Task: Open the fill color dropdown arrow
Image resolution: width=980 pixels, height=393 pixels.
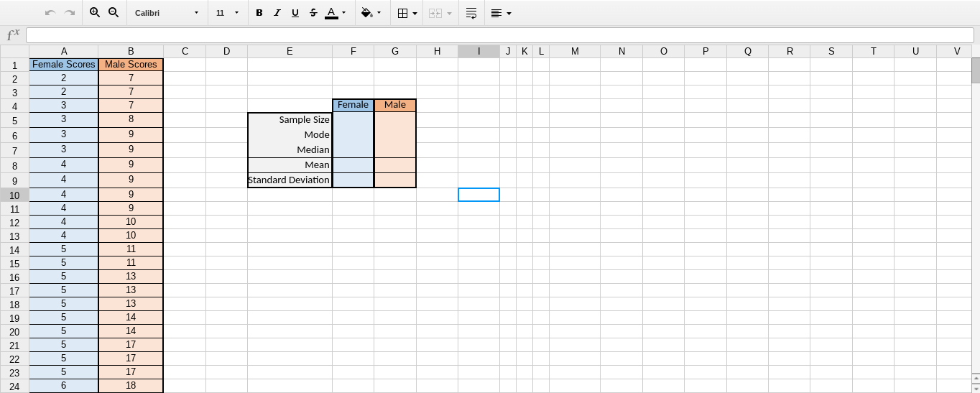Action: [x=379, y=13]
